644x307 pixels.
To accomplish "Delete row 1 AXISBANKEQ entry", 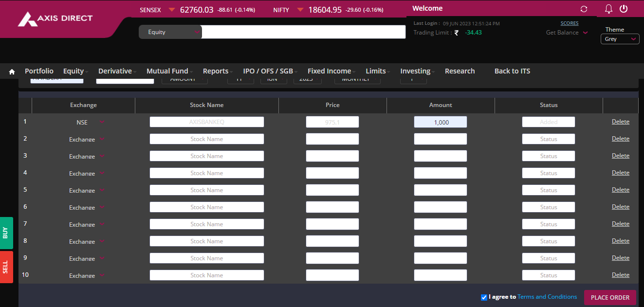I will (621, 122).
